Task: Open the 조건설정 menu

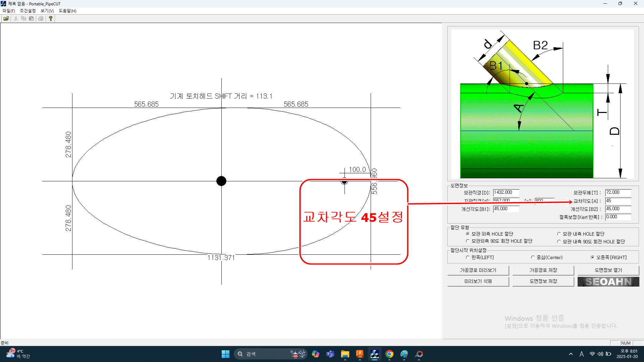Action: pos(28,11)
